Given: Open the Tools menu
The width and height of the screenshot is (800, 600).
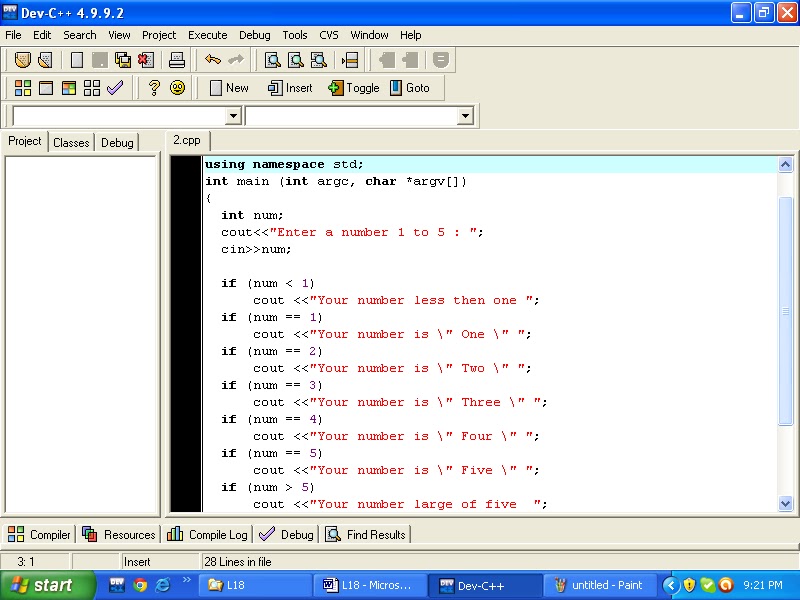Looking at the screenshot, I should [x=295, y=35].
